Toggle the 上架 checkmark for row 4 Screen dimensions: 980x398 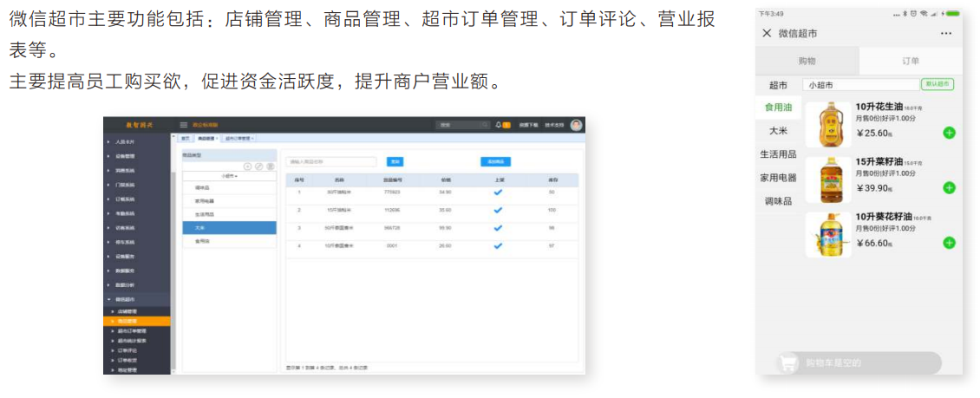click(x=498, y=245)
